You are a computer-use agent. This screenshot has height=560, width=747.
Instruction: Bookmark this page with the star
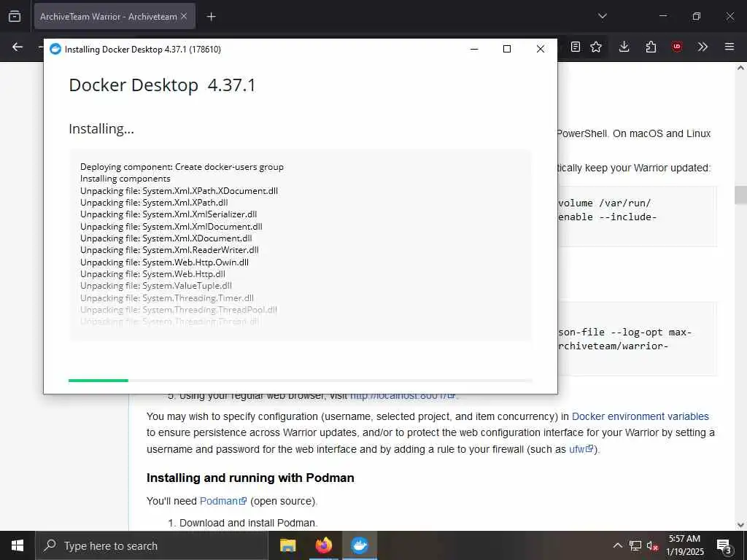click(x=596, y=47)
